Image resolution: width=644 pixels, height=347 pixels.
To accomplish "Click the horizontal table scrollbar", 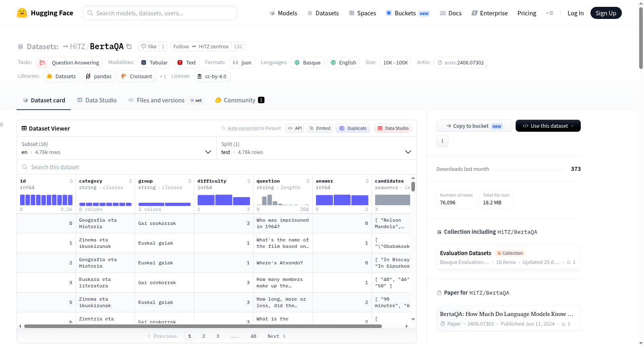I will [203, 326].
